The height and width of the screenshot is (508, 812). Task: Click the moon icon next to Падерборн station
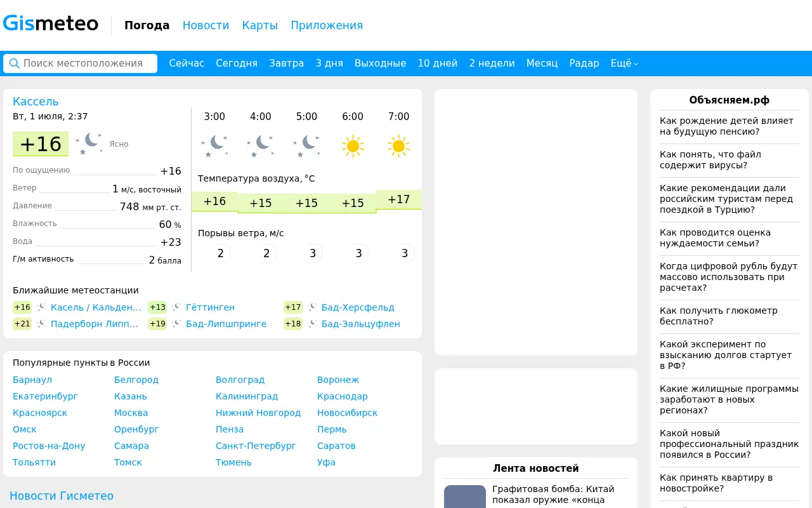tap(41, 324)
